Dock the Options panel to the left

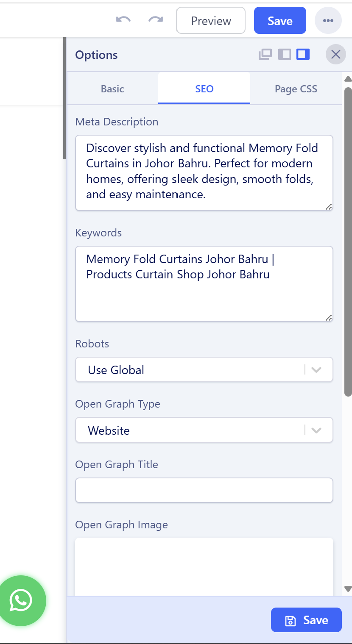pos(284,54)
